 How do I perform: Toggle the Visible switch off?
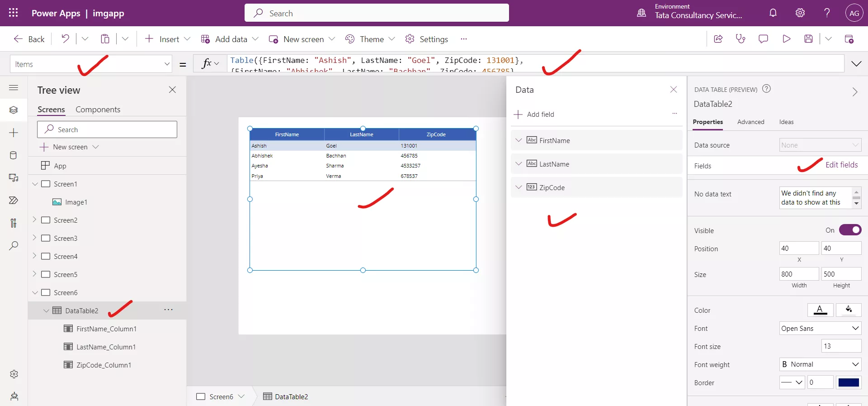coord(850,230)
